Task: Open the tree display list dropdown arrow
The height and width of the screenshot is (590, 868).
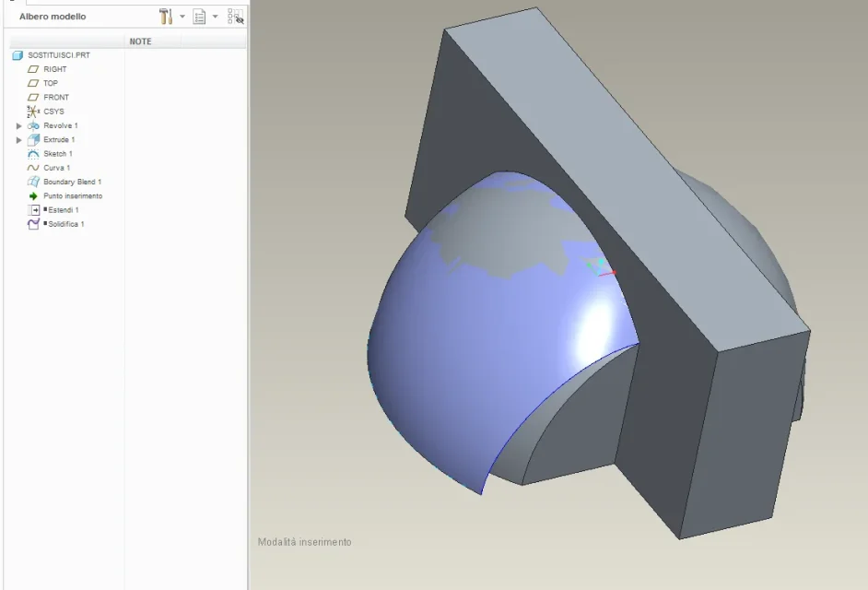Action: tap(215, 17)
